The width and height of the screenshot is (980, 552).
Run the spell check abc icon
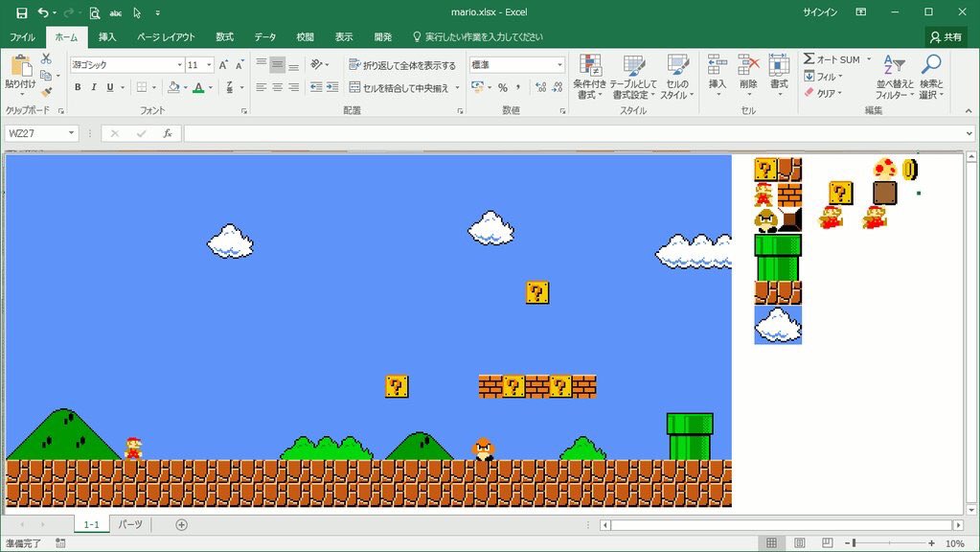(x=116, y=12)
